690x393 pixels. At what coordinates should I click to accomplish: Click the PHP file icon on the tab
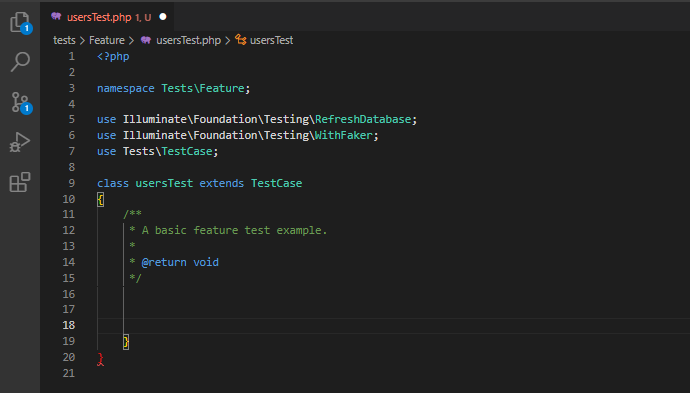click(56, 17)
